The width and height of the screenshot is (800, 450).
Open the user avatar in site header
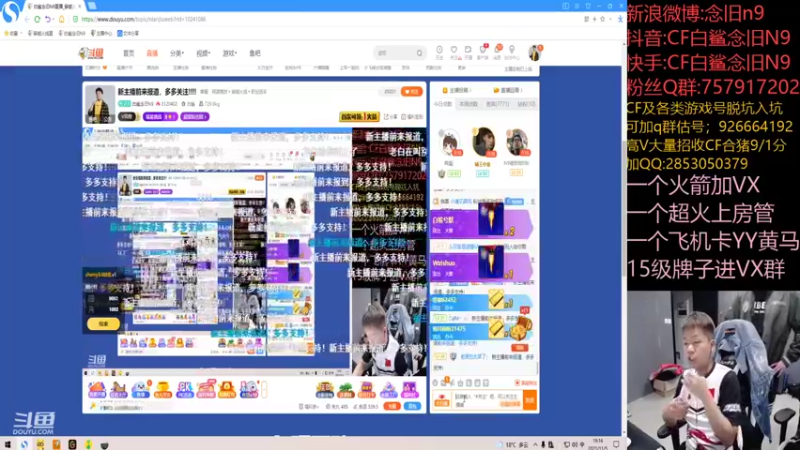click(x=534, y=53)
